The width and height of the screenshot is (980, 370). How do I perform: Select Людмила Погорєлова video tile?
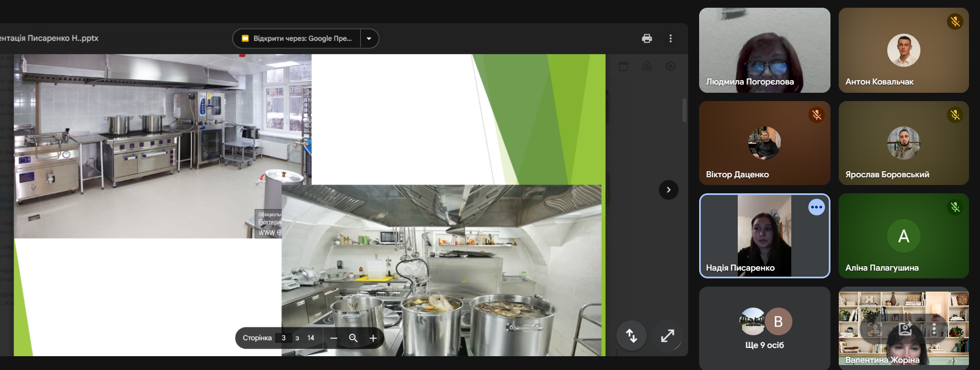(764, 50)
